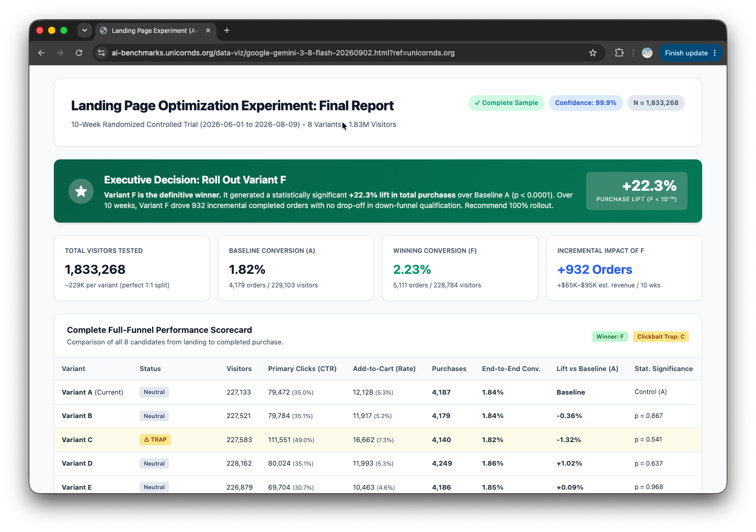Select the Variant B row label
The width and height of the screenshot is (756, 532).
77,416
